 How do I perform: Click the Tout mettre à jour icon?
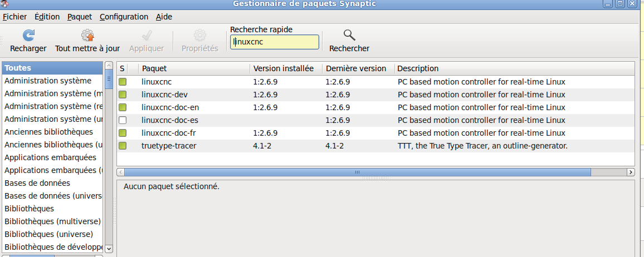click(87, 35)
